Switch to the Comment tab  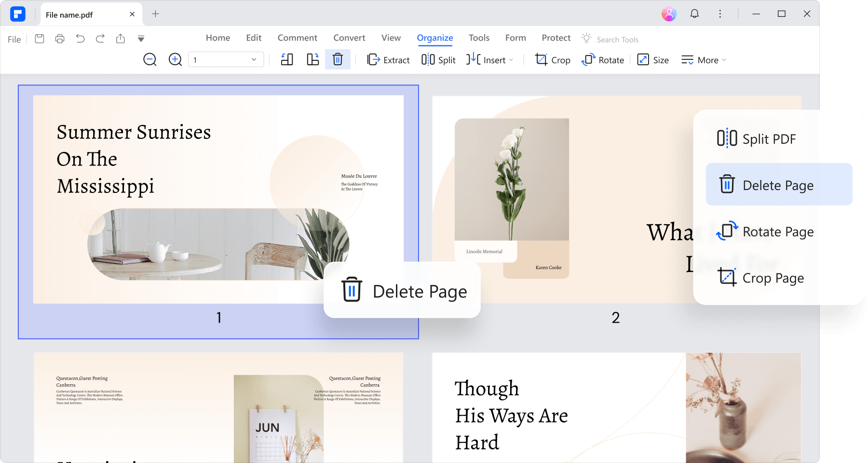click(298, 38)
